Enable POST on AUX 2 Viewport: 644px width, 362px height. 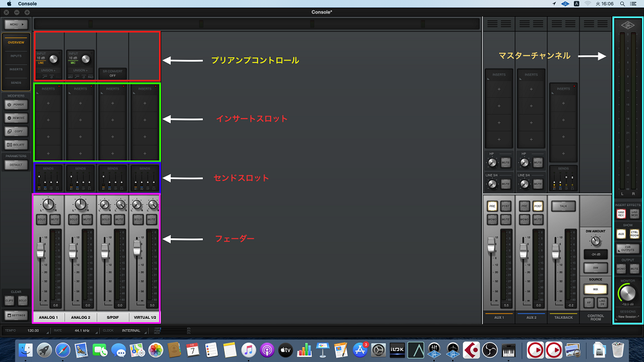click(x=538, y=206)
